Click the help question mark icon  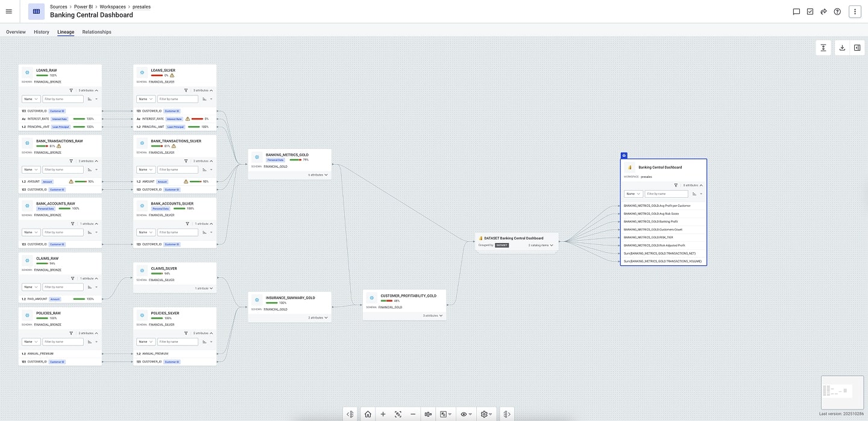pos(837,11)
